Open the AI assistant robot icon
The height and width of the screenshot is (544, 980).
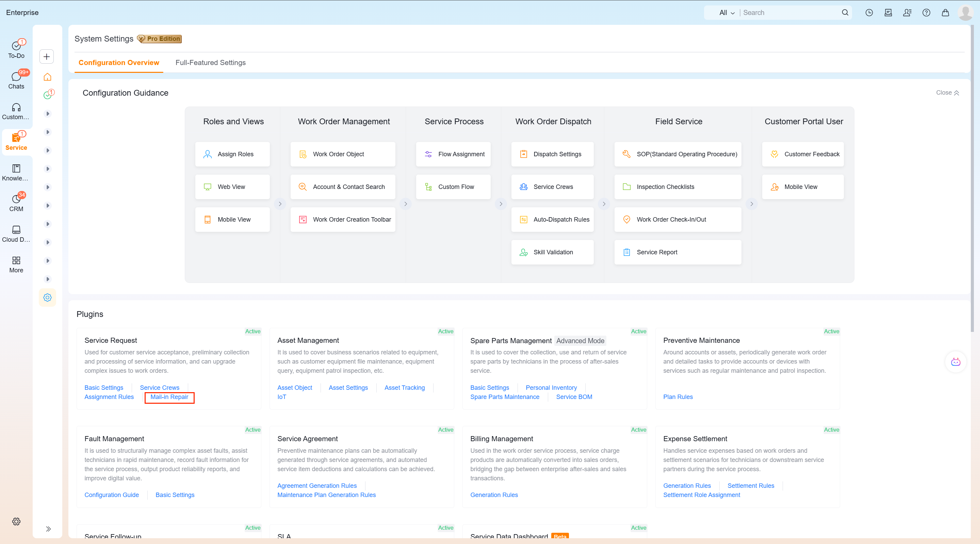pos(955,362)
